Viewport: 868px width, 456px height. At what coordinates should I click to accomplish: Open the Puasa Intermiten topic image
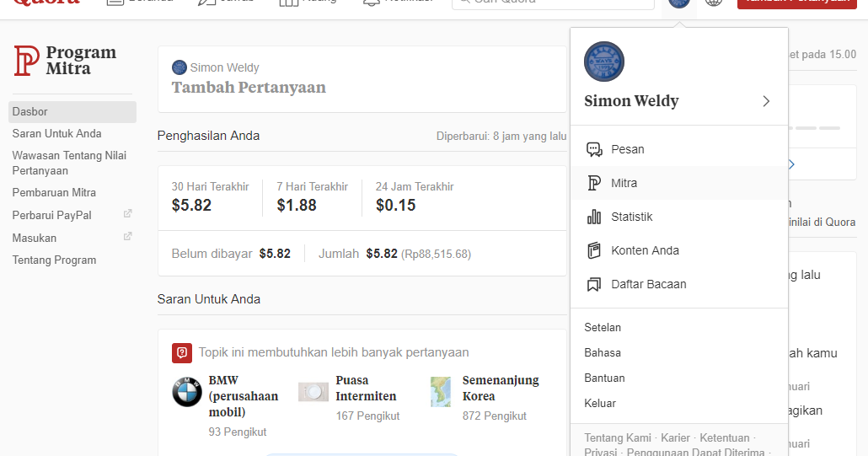313,392
